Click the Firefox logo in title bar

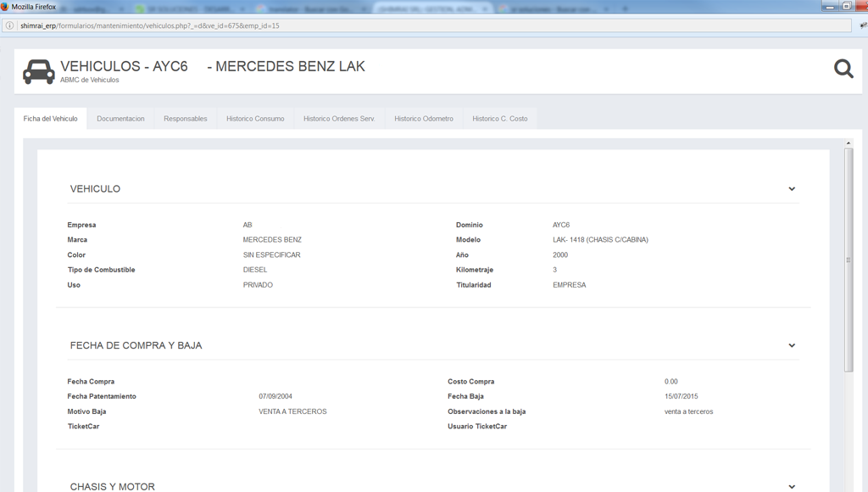click(5, 7)
